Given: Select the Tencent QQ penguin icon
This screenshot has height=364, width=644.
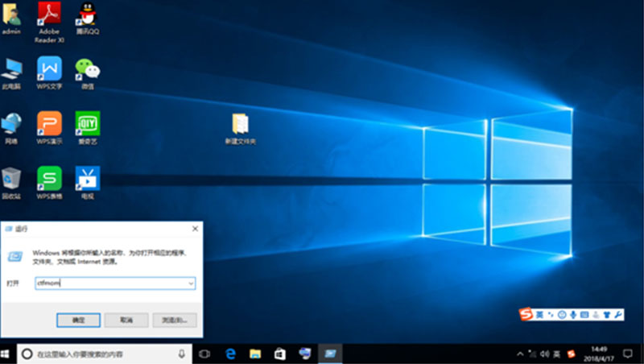Looking at the screenshot, I should 86,14.
